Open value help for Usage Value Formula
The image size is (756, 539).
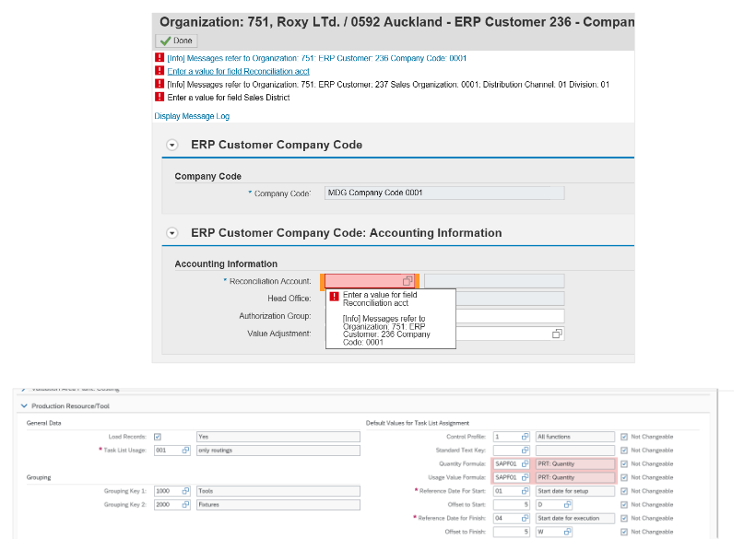click(x=526, y=477)
